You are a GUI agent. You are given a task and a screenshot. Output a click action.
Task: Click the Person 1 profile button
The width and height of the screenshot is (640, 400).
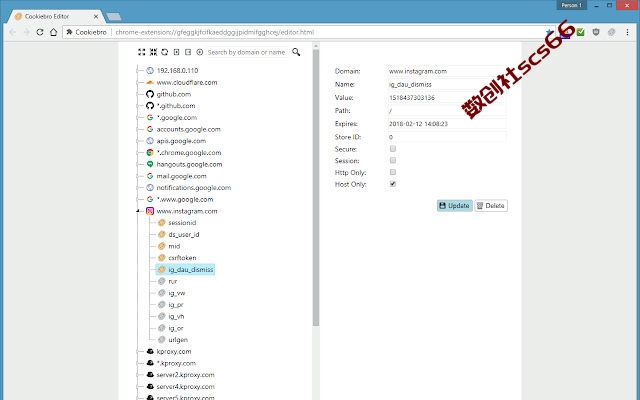point(571,5)
